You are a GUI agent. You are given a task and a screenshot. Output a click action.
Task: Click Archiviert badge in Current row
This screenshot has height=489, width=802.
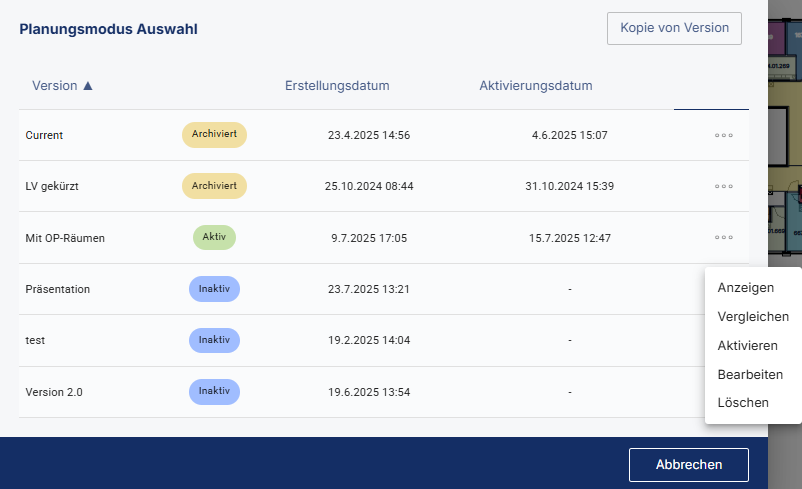click(214, 135)
